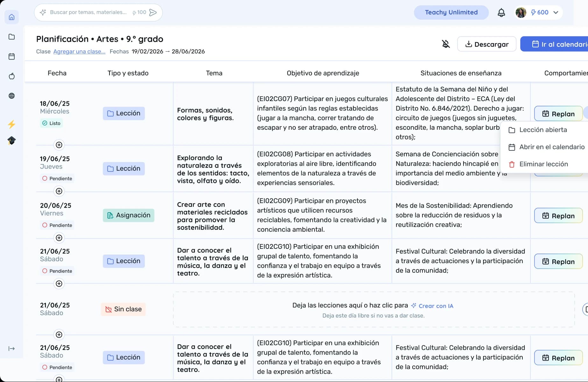Click the Asignación tag on 20/06/25
This screenshot has width=588, height=382.
[128, 215]
